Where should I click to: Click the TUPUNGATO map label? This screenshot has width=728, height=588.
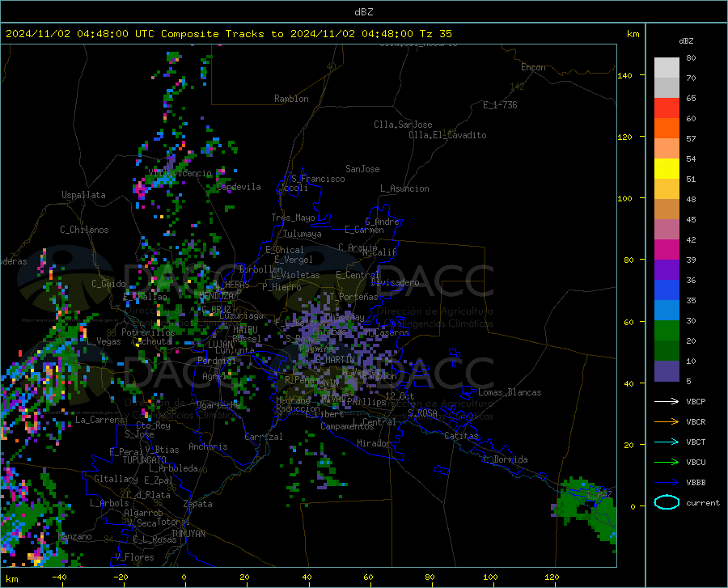[145, 460]
